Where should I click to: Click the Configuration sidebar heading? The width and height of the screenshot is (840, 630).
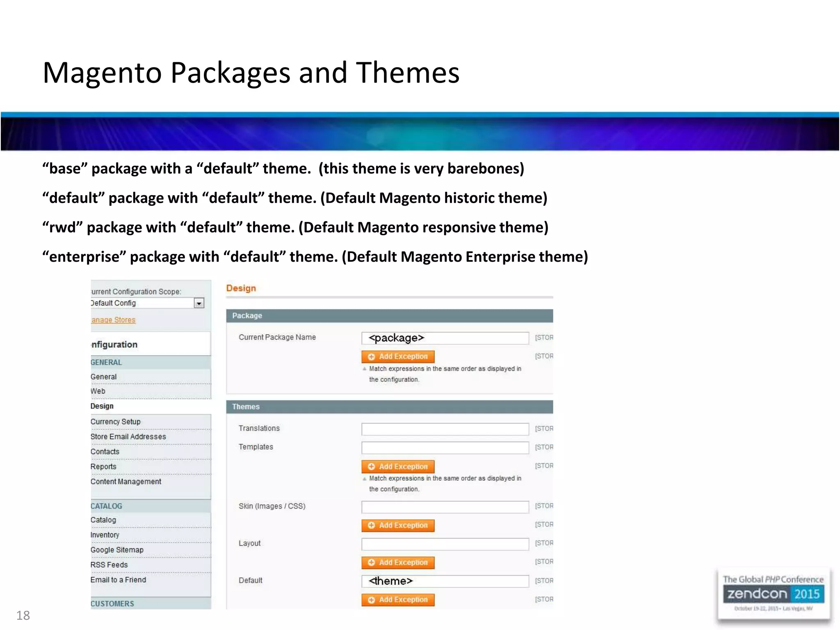pyautogui.click(x=114, y=345)
